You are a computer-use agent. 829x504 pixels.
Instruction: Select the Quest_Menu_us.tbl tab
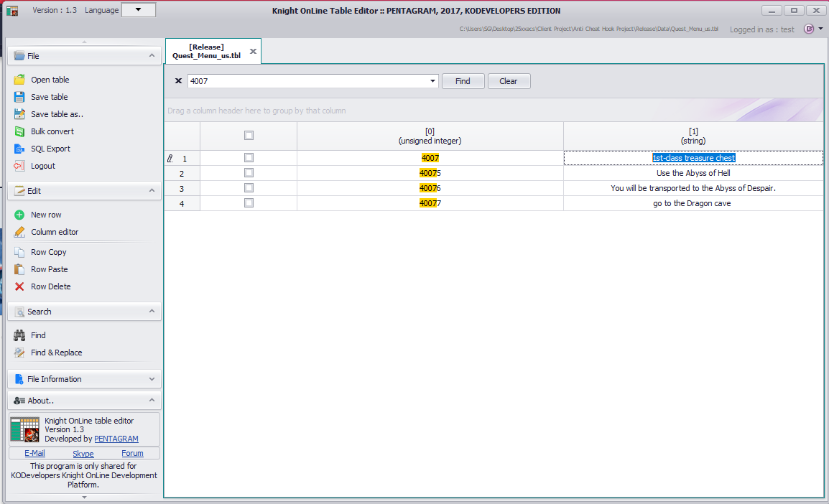207,51
